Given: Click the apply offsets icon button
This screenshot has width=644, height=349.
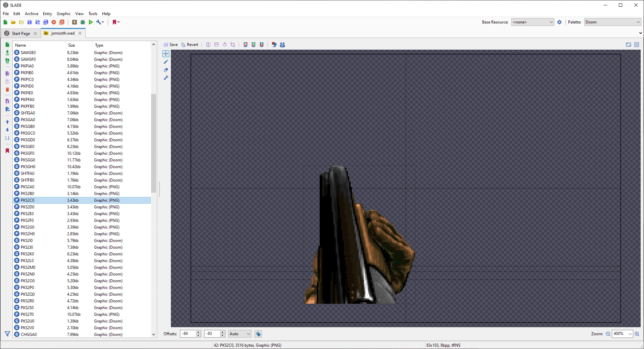Looking at the screenshot, I should tap(258, 334).
